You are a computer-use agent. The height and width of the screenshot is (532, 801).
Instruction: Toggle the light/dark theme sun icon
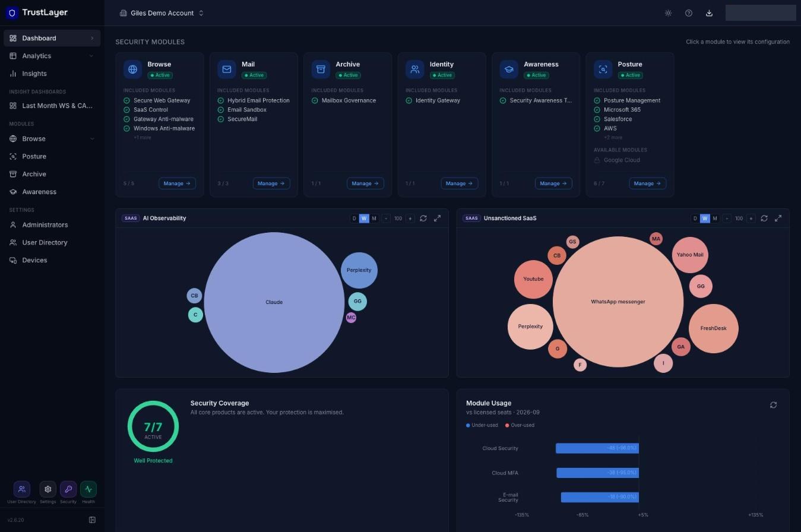(x=668, y=13)
